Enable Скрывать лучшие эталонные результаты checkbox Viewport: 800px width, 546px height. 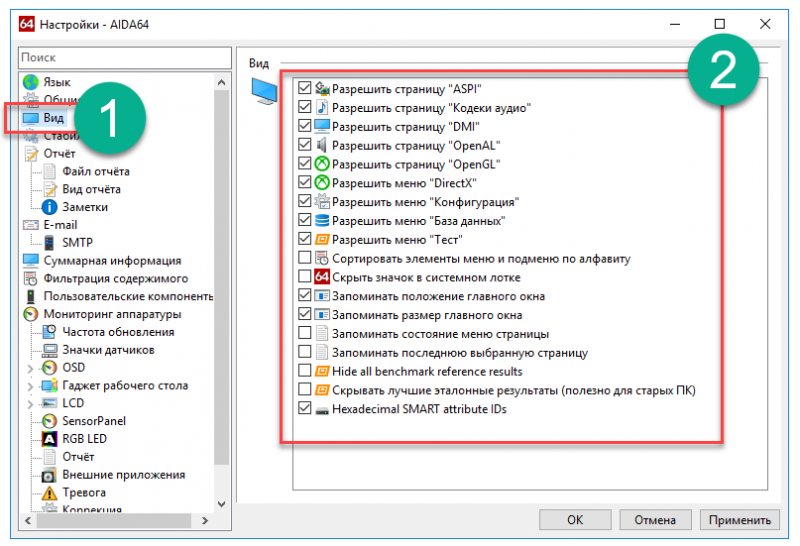point(305,390)
